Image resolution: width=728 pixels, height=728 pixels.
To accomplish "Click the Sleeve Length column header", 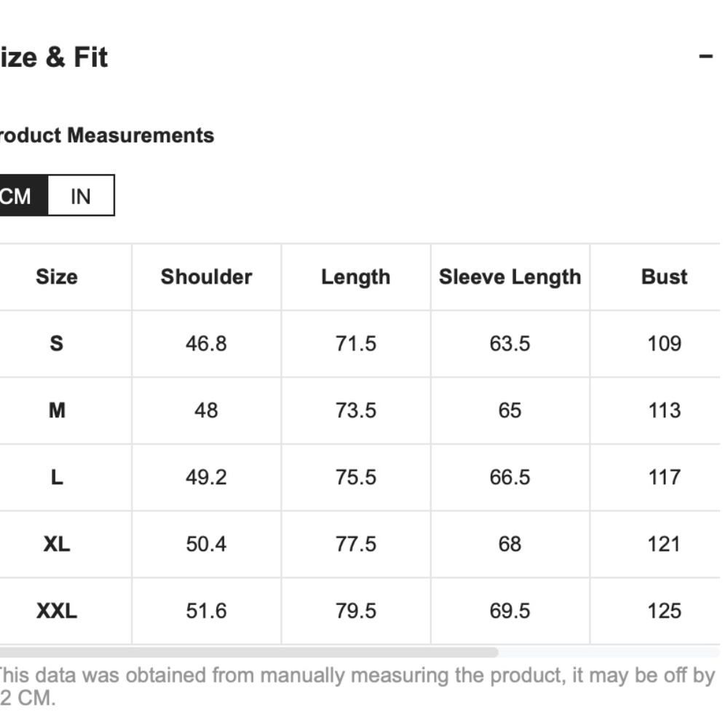I will click(x=510, y=277).
